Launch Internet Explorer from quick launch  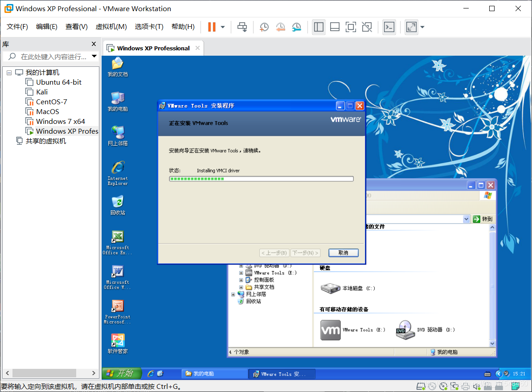(x=151, y=373)
